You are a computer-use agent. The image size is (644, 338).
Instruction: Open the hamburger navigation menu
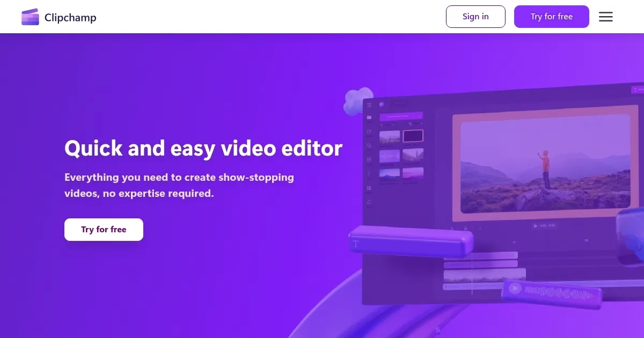(605, 17)
